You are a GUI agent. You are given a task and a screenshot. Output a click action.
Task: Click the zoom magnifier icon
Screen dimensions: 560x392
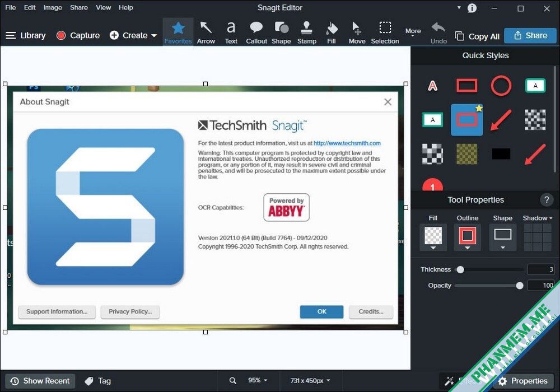[233, 381]
